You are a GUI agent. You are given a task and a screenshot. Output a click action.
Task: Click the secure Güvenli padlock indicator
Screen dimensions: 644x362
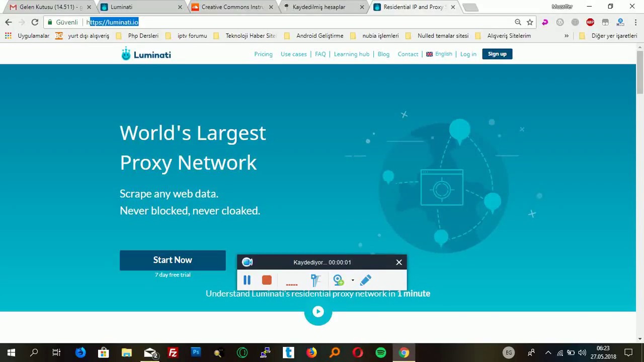point(63,22)
